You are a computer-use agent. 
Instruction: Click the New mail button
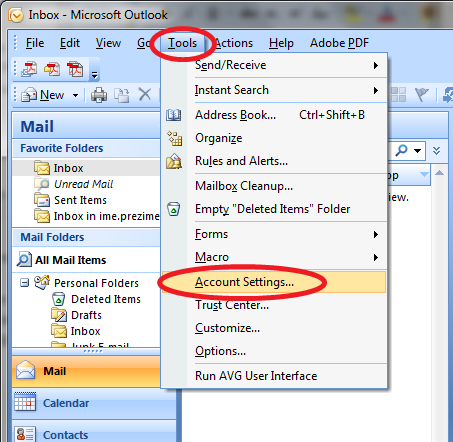pyautogui.click(x=42, y=95)
